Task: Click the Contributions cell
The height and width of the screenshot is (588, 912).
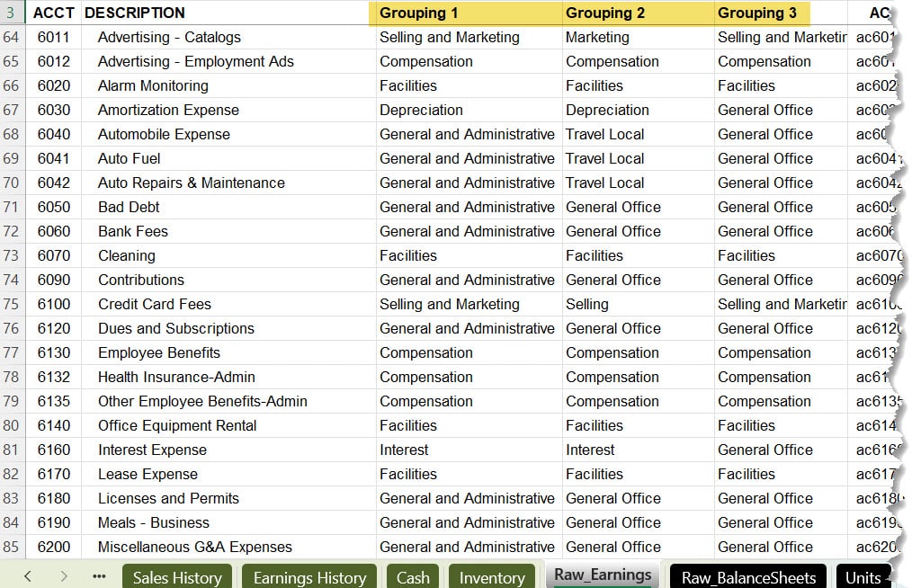Action: tap(228, 280)
